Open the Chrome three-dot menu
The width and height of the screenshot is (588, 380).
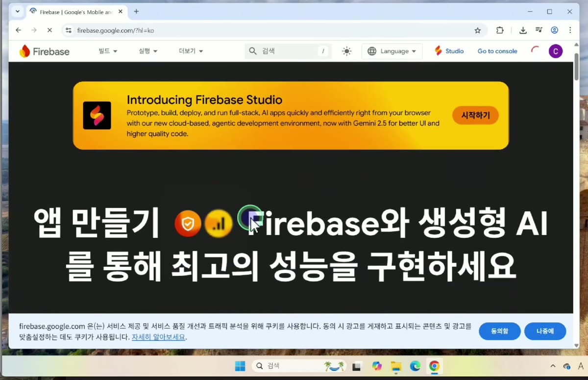point(570,30)
